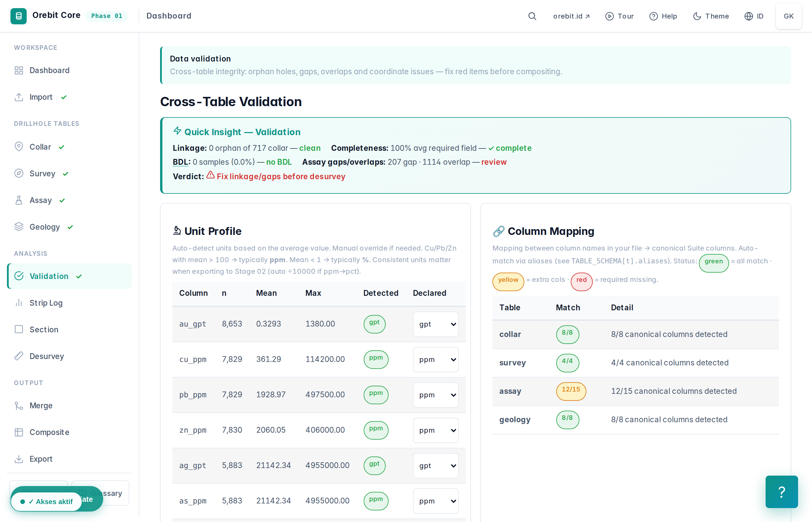The height and width of the screenshot is (522, 812).
Task: Click the Tour play icon
Action: point(609,16)
